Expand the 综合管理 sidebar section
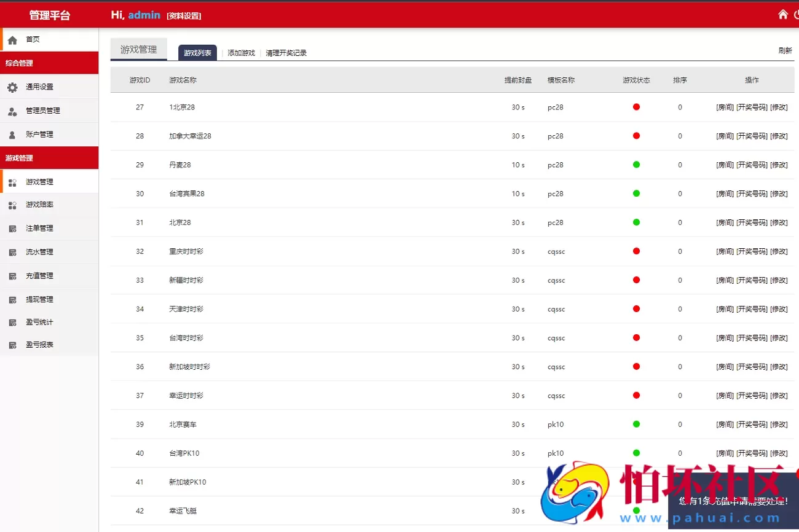 click(x=49, y=63)
